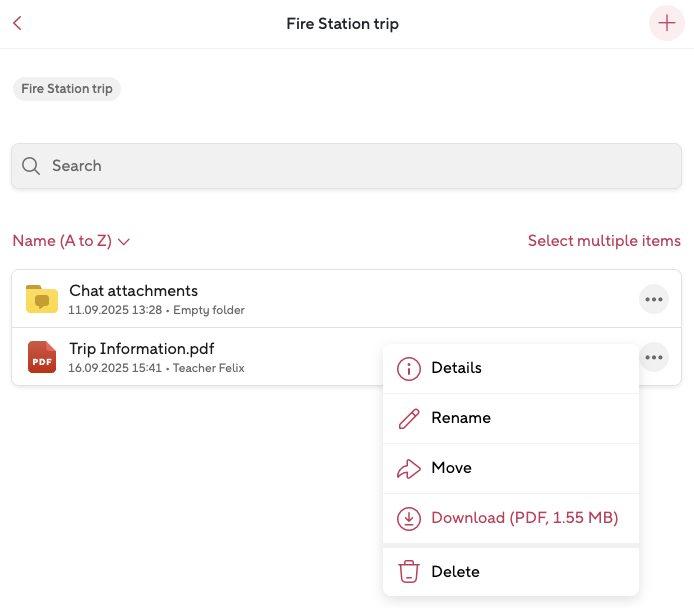
Task: Open the Name (A to Z) sort dropdown
Action: (62, 241)
